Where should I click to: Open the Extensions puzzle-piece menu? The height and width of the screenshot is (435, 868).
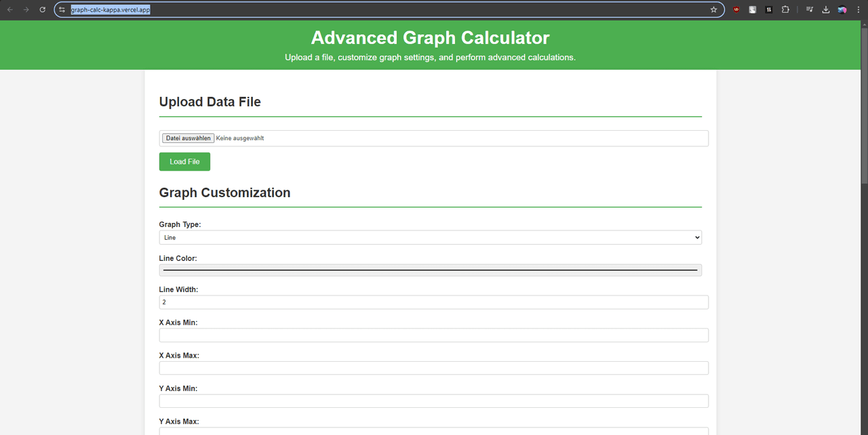tap(785, 9)
